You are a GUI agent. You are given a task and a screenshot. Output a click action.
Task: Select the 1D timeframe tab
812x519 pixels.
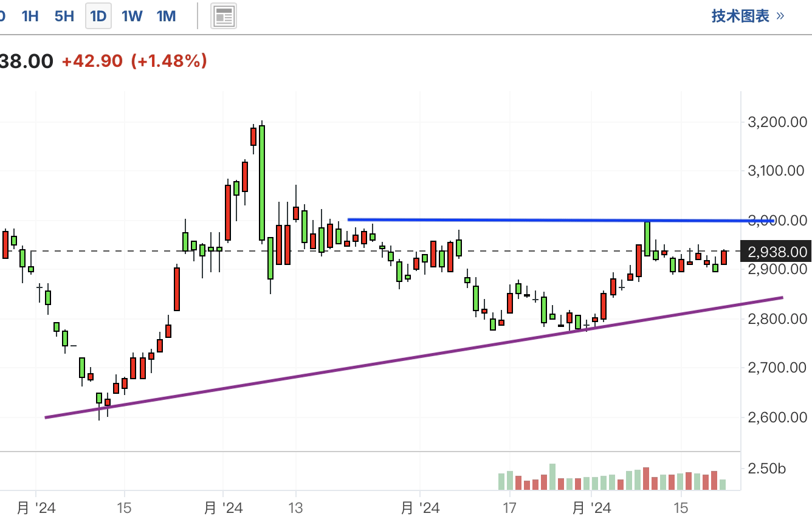pos(98,16)
